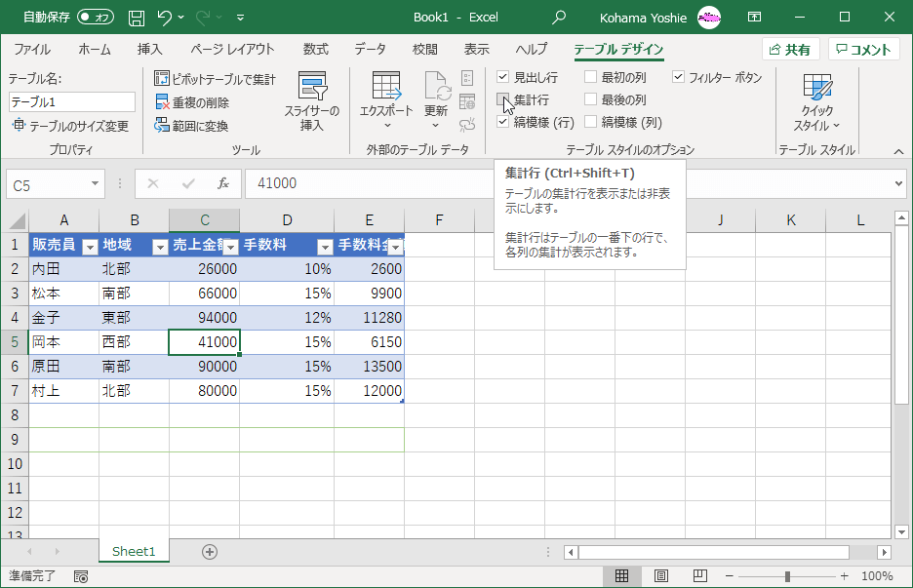Click the Share (共有) button

pyautogui.click(x=791, y=50)
